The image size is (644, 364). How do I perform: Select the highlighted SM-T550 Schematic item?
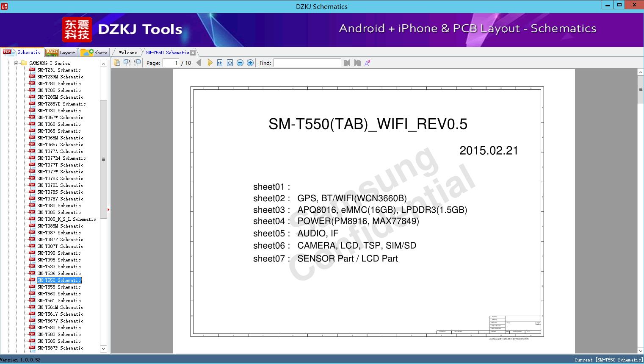59,280
